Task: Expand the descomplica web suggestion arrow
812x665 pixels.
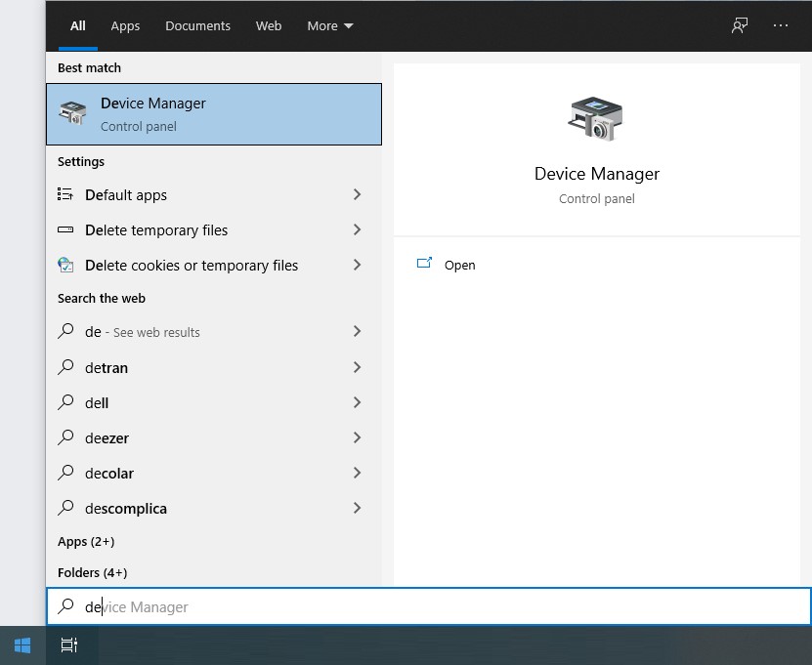Action: coord(357,508)
